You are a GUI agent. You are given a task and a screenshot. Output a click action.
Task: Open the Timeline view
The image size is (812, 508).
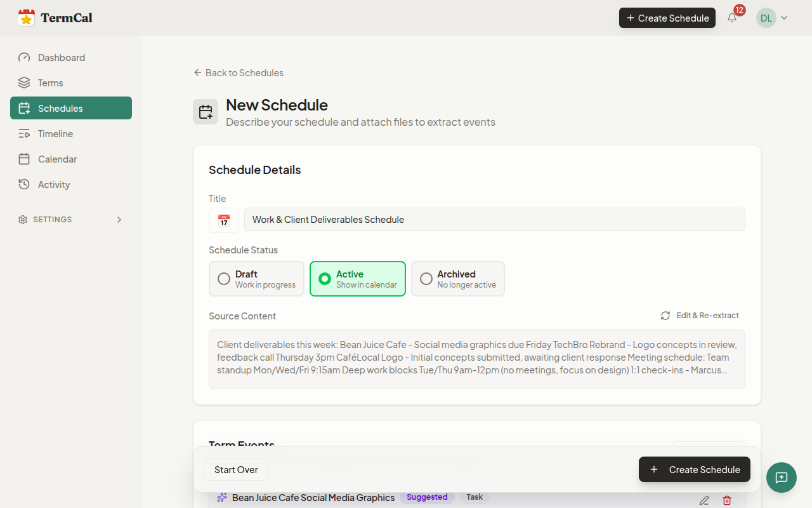pos(55,133)
